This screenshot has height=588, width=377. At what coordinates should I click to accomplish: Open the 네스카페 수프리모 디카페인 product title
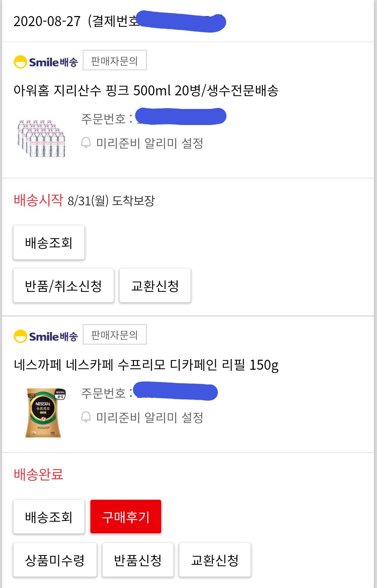pos(146,365)
